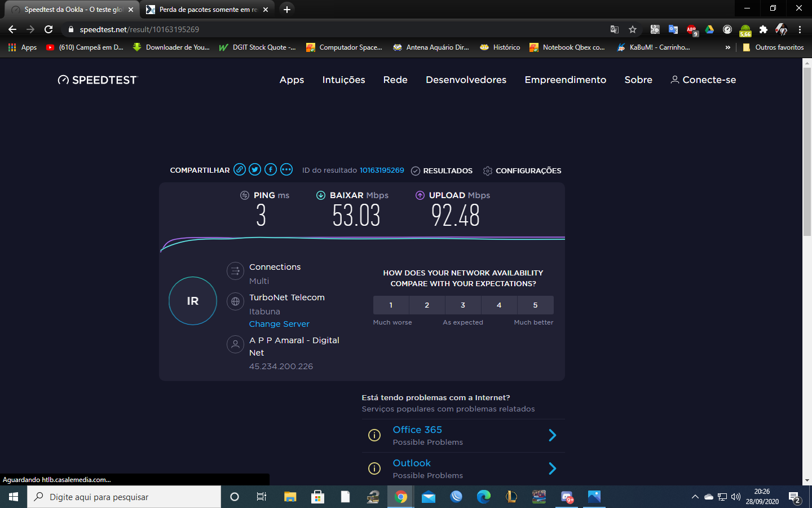Click the Windows search box

(124, 497)
